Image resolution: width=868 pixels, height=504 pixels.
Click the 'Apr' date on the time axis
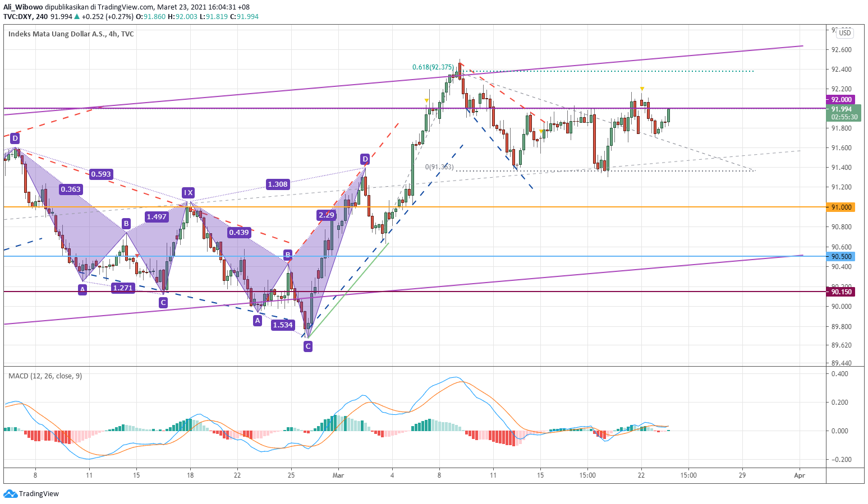[800, 475]
